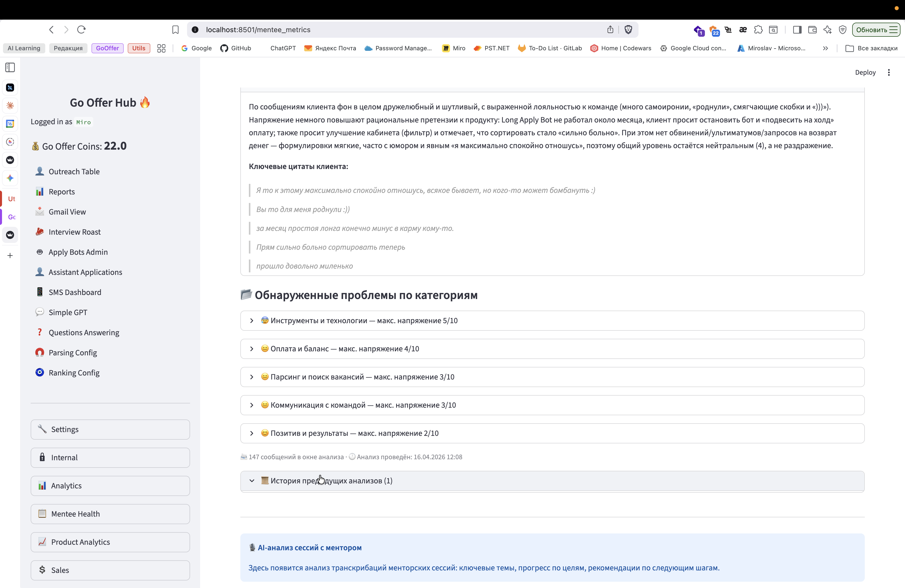Open the Interview Roast page in the sidebar

(x=74, y=232)
